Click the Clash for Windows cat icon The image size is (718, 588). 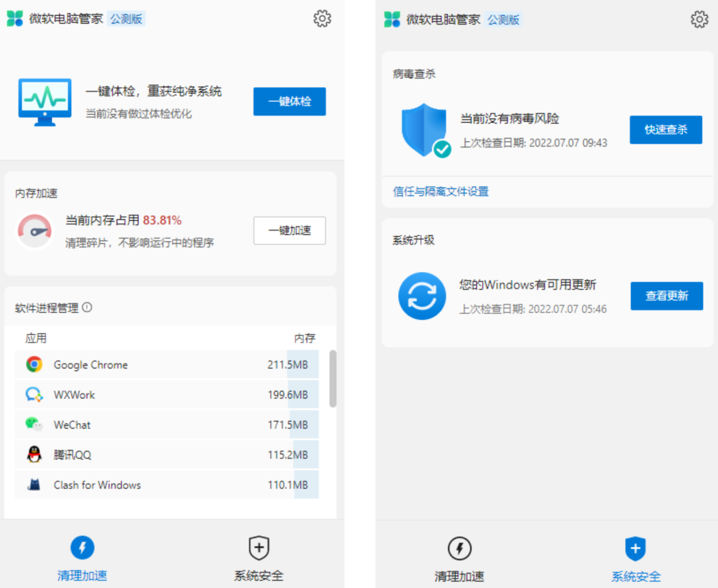pyautogui.click(x=34, y=485)
